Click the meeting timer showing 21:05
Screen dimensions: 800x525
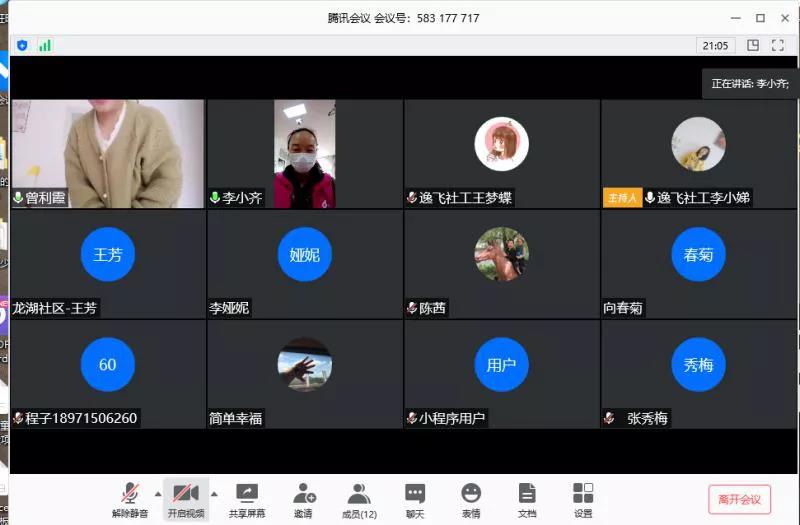click(x=715, y=45)
